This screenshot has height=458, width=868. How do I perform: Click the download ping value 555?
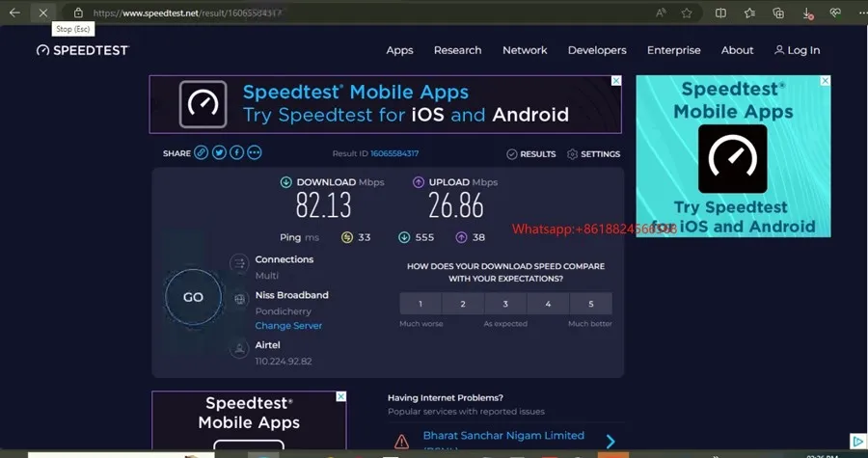pyautogui.click(x=424, y=238)
